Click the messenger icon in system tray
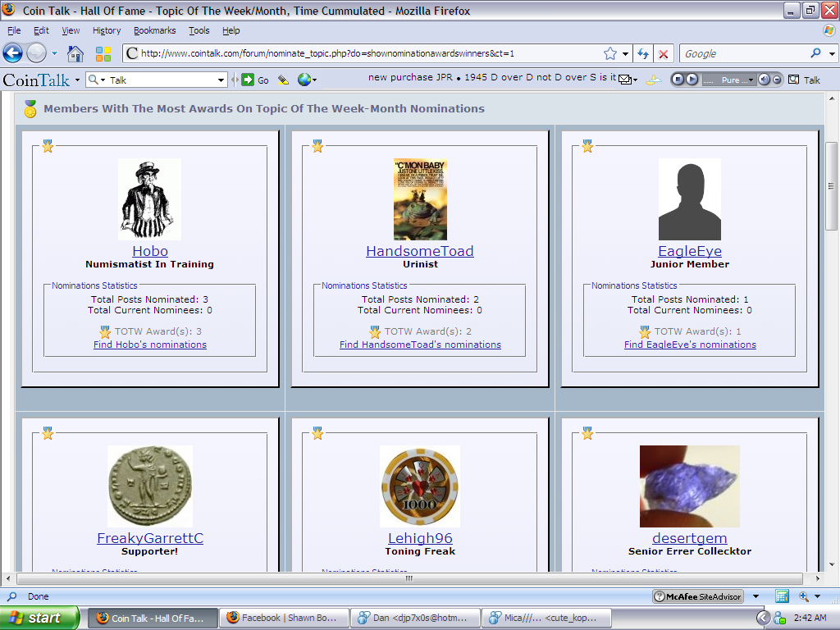The height and width of the screenshot is (630, 840). 779,619
